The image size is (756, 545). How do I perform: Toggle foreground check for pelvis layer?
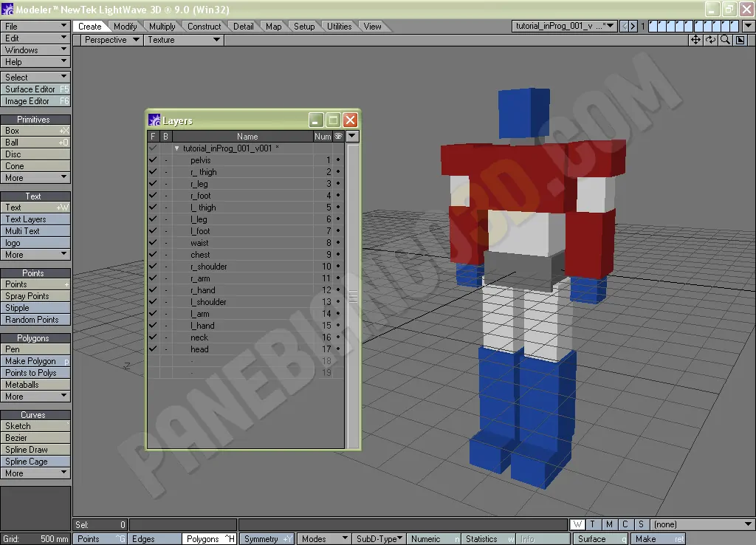pyautogui.click(x=153, y=160)
